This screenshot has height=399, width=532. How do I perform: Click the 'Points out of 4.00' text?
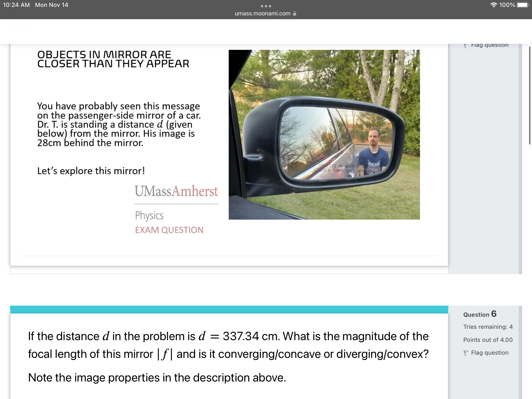[x=488, y=340]
